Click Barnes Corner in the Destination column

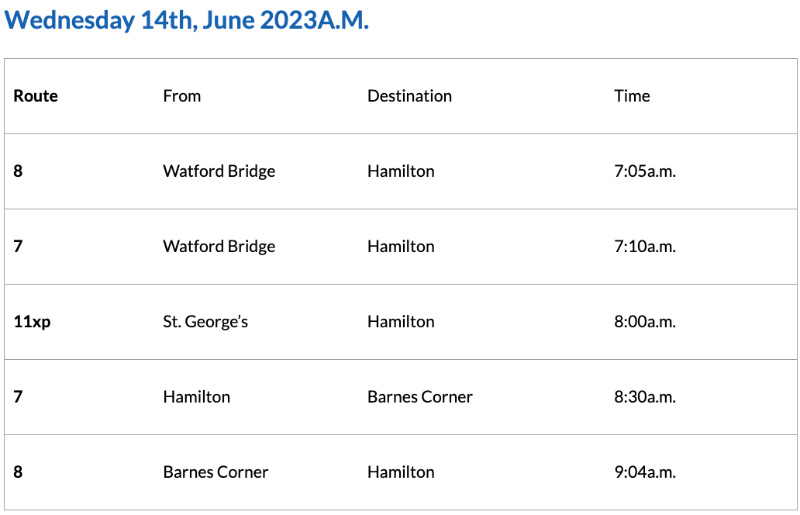coord(420,397)
